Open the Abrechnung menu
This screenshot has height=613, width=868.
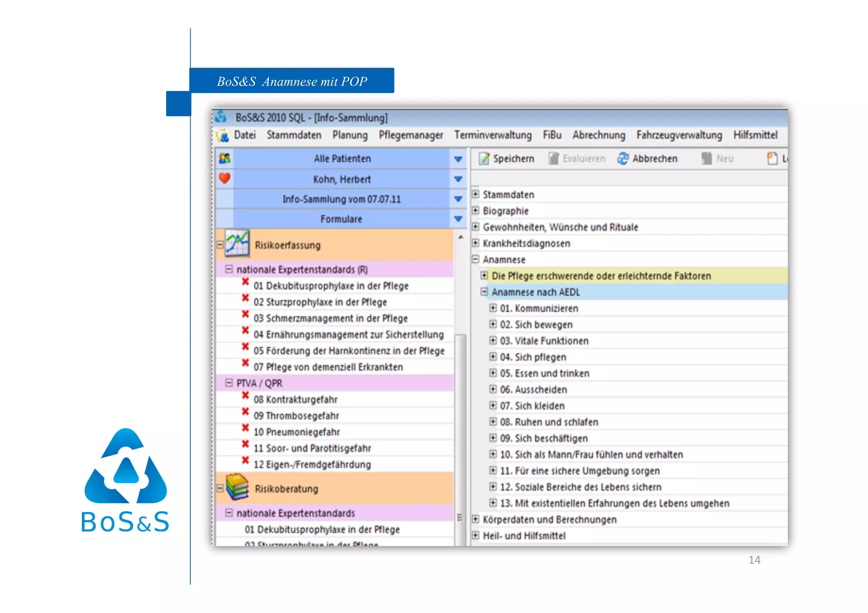pos(598,135)
